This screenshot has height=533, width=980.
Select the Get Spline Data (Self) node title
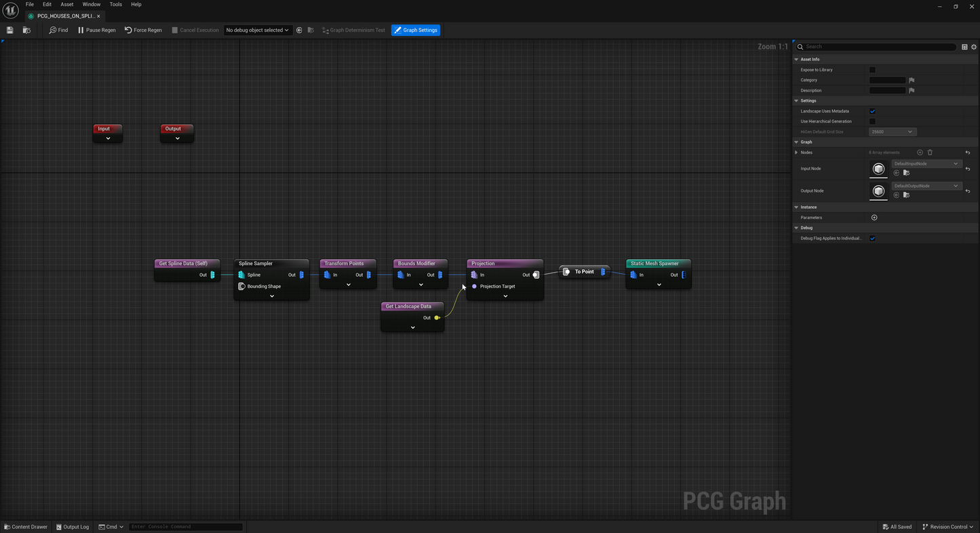click(183, 263)
